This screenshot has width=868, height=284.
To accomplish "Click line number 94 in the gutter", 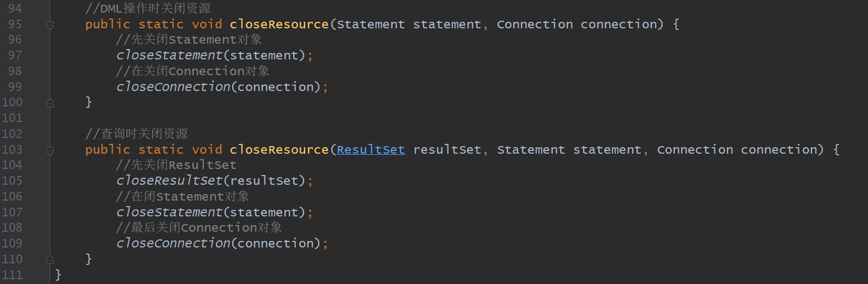I will point(15,9).
